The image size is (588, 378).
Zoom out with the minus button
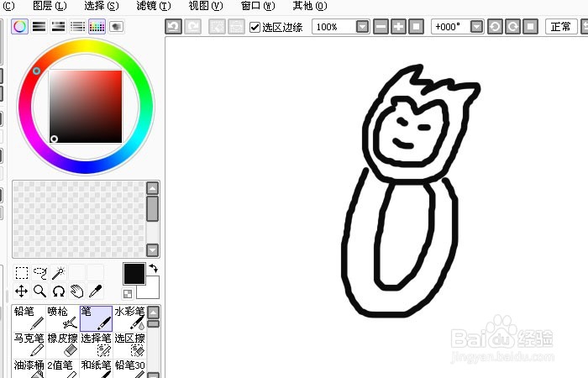pyautogui.click(x=381, y=27)
